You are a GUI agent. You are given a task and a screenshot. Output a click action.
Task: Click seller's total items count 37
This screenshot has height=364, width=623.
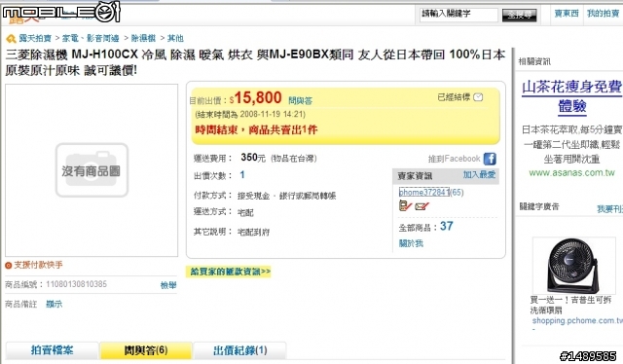[446, 226]
